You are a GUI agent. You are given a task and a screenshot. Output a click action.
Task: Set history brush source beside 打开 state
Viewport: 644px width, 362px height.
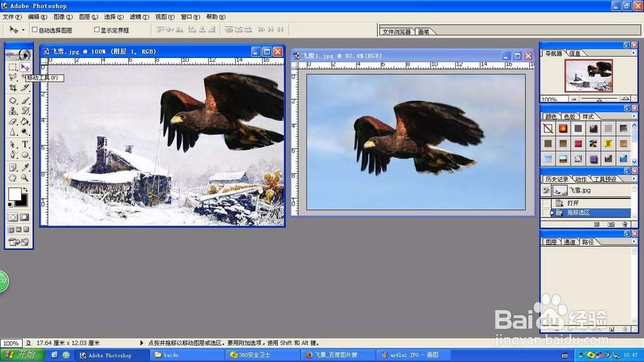[546, 203]
